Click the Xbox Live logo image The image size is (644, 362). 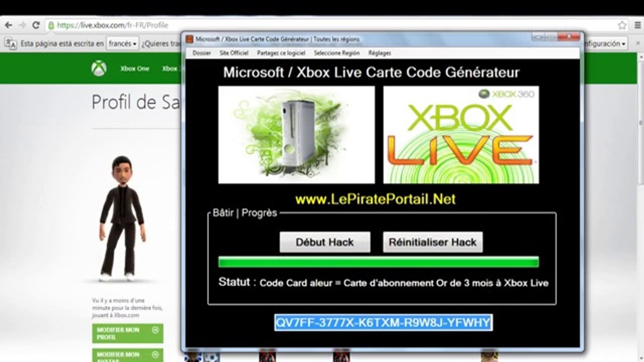coord(461,135)
